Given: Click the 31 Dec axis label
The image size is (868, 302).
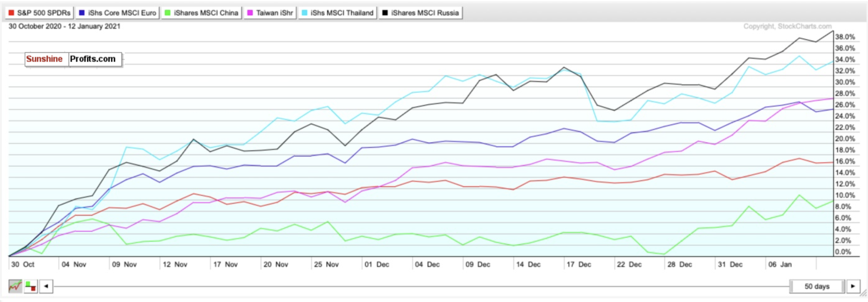Looking at the screenshot, I should tap(730, 265).
